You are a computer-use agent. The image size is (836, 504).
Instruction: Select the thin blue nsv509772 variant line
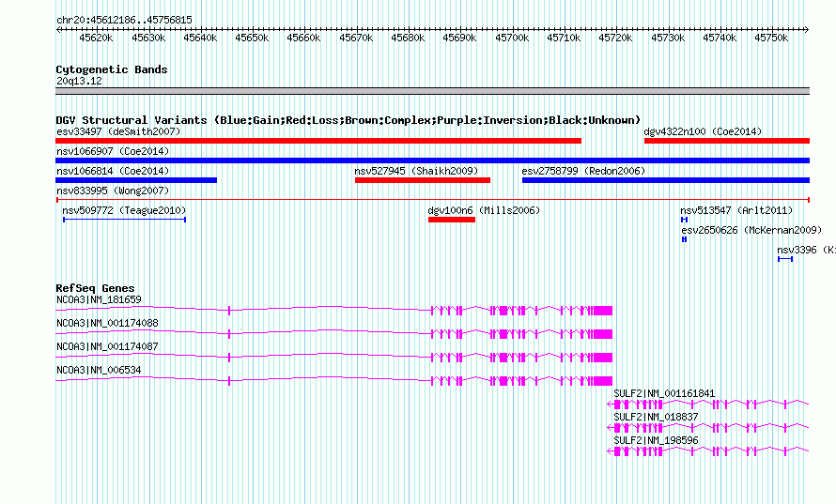[x=124, y=220]
